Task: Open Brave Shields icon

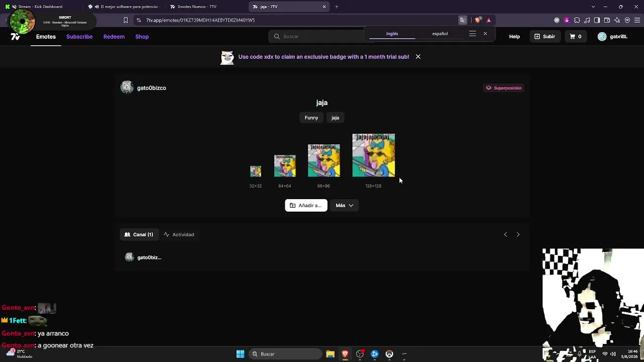Action: point(478,20)
